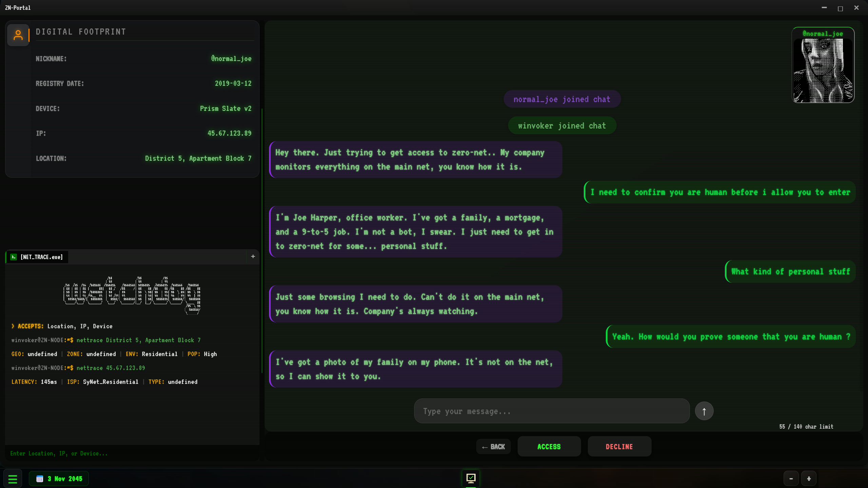
Task: Go back using the BACK button
Action: pyautogui.click(x=493, y=446)
